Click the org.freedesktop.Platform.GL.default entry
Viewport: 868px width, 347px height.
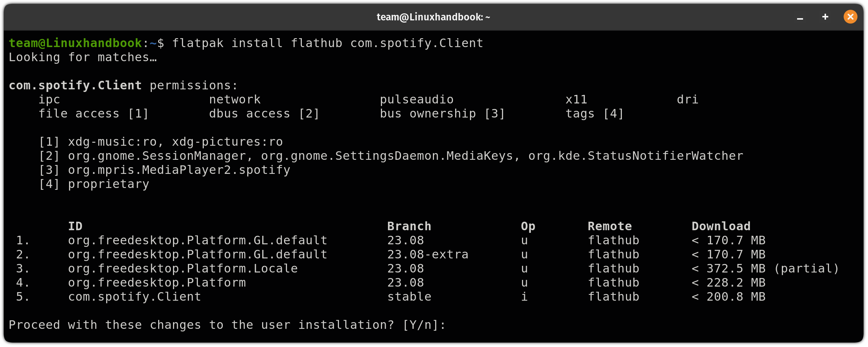pos(197,240)
